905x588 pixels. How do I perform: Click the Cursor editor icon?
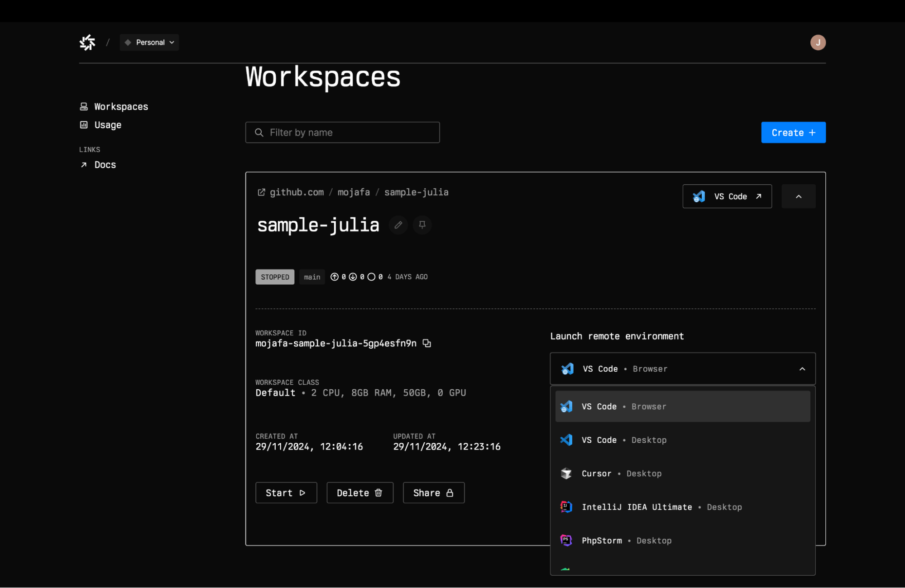click(x=566, y=473)
